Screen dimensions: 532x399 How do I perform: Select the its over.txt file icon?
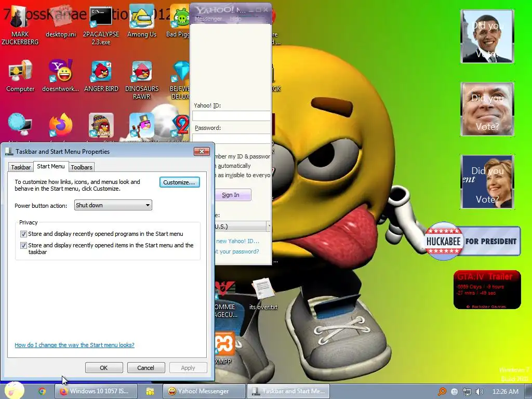(x=263, y=294)
